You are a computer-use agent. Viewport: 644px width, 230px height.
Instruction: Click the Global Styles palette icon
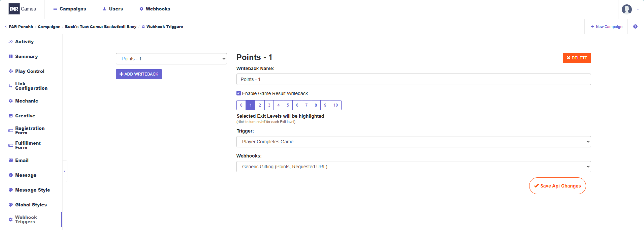[11, 205]
